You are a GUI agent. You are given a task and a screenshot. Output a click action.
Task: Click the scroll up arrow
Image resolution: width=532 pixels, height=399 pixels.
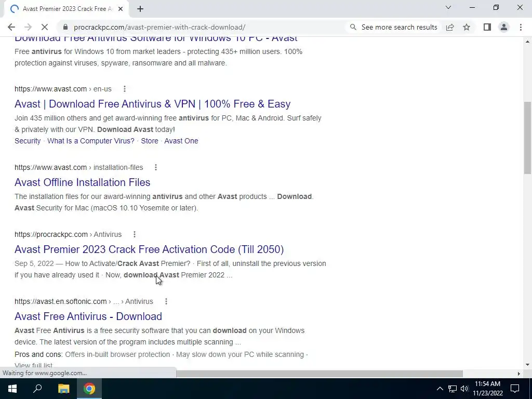pos(527,42)
